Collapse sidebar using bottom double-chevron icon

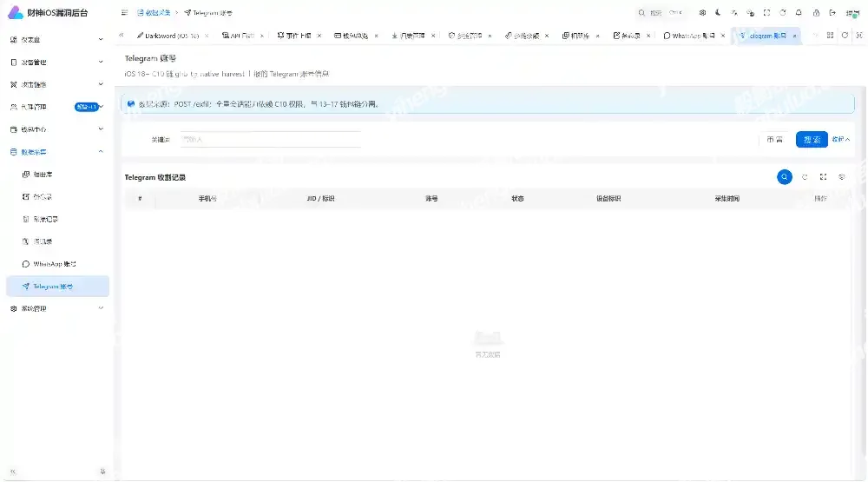point(13,472)
